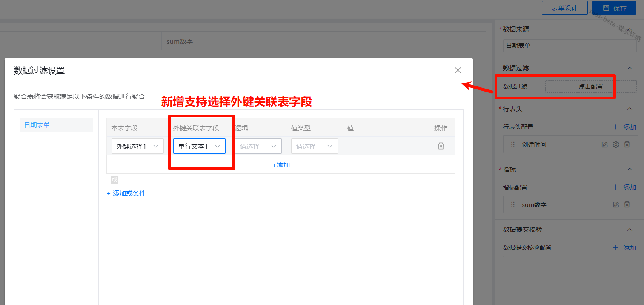
Task: Click 点击配置 for data filter
Action: click(x=590, y=86)
